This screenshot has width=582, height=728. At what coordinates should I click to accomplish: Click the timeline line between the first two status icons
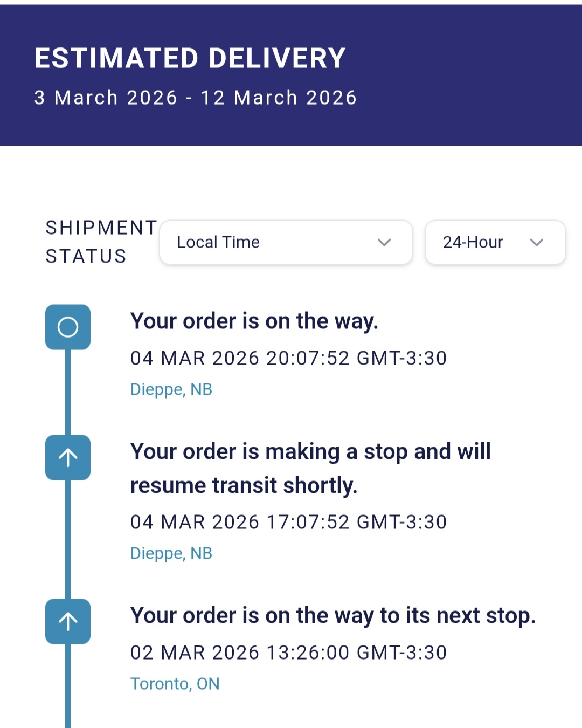point(68,392)
